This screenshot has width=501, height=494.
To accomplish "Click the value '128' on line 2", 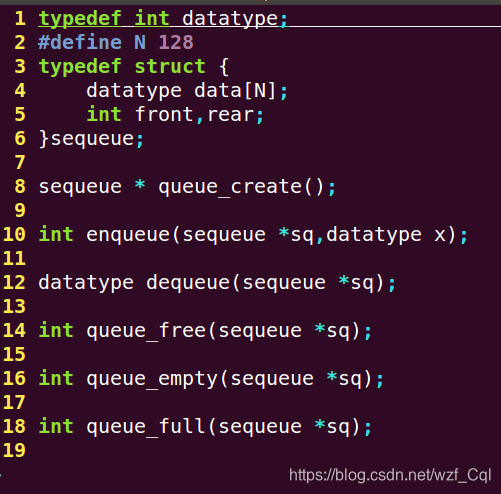I will (x=176, y=42).
